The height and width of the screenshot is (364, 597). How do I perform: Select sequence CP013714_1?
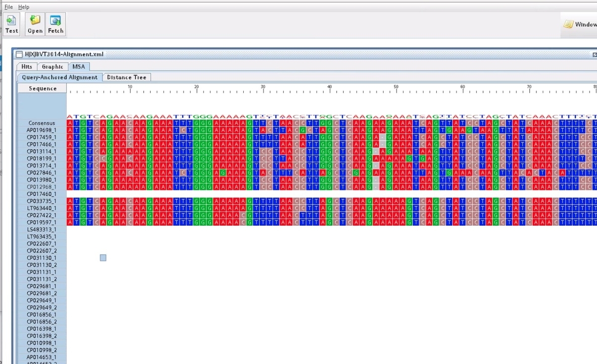42,165
